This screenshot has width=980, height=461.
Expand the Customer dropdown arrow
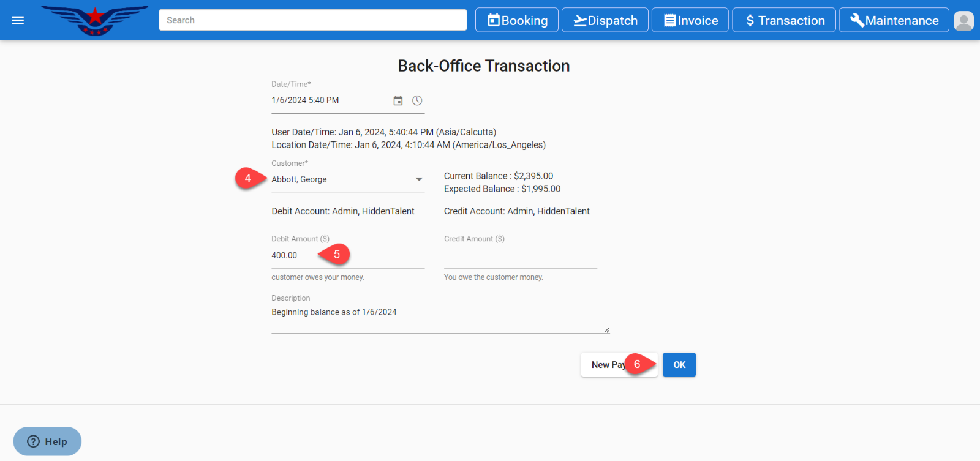click(x=419, y=179)
